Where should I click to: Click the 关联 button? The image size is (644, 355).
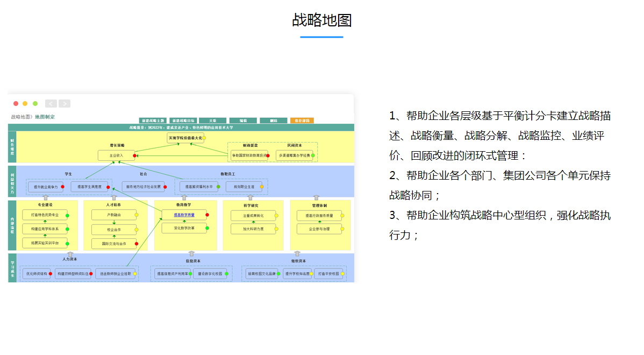[x=213, y=121]
